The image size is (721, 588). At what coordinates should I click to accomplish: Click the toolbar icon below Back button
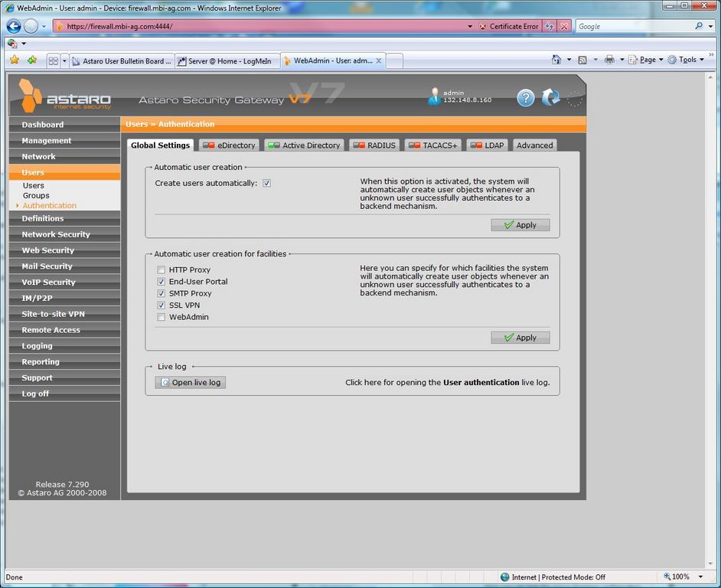point(12,44)
